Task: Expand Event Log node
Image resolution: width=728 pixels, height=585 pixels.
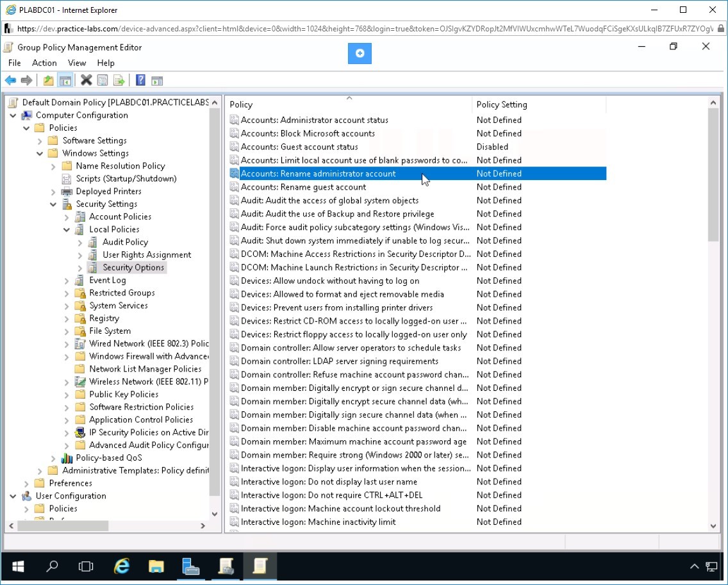Action: (67, 281)
